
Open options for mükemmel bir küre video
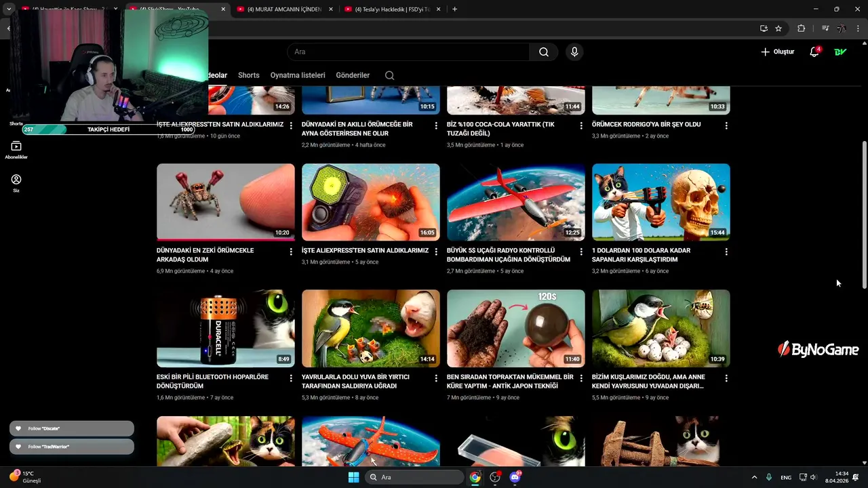point(581,378)
